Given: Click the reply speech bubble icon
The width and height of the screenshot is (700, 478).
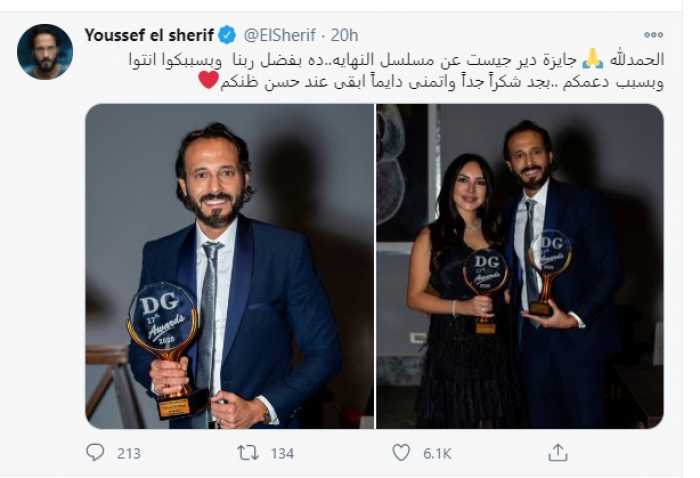Looking at the screenshot, I should click(95, 453).
